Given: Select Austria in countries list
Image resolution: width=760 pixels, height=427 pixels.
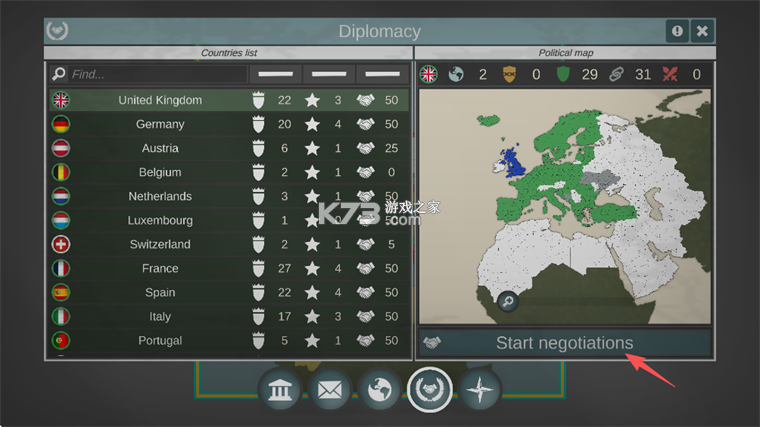Looking at the screenshot, I should pyautogui.click(x=229, y=148).
